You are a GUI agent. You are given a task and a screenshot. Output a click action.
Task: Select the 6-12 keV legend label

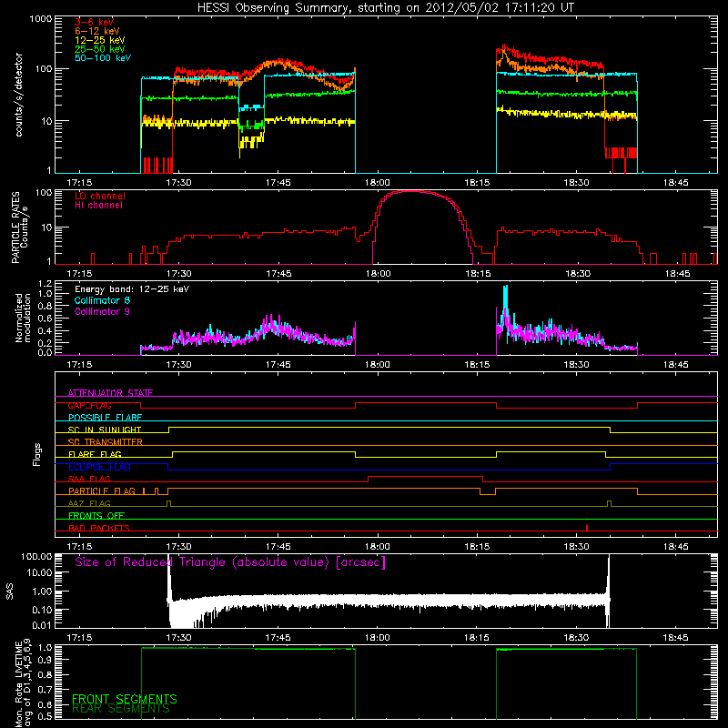(x=97, y=31)
